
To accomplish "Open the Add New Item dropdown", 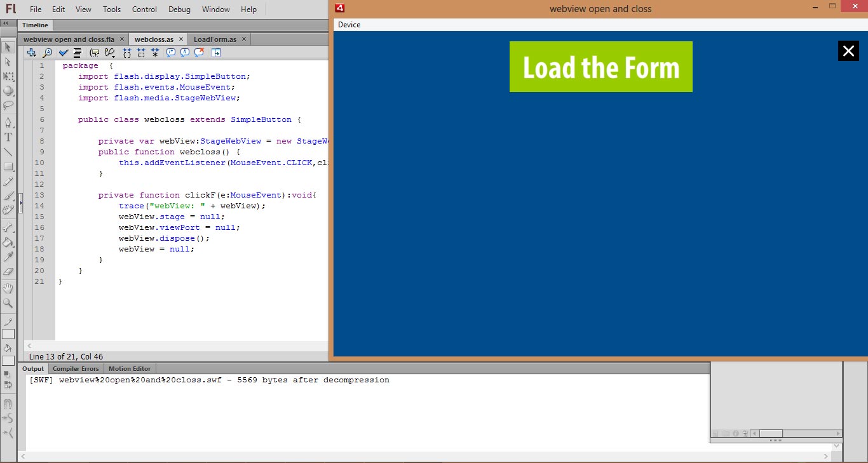I will (x=31, y=53).
